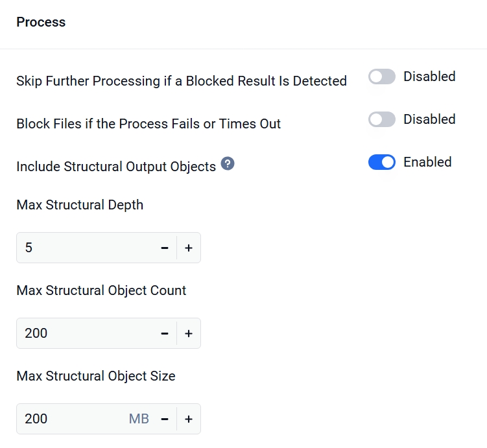Click the Include Structural Output Objects text
487x448 pixels.
tap(116, 167)
